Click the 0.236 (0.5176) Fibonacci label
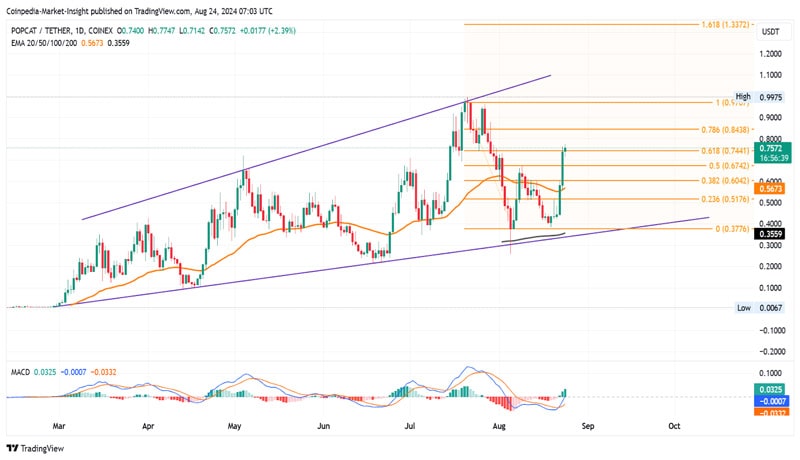Screen dimensions: 800x460 pos(725,199)
